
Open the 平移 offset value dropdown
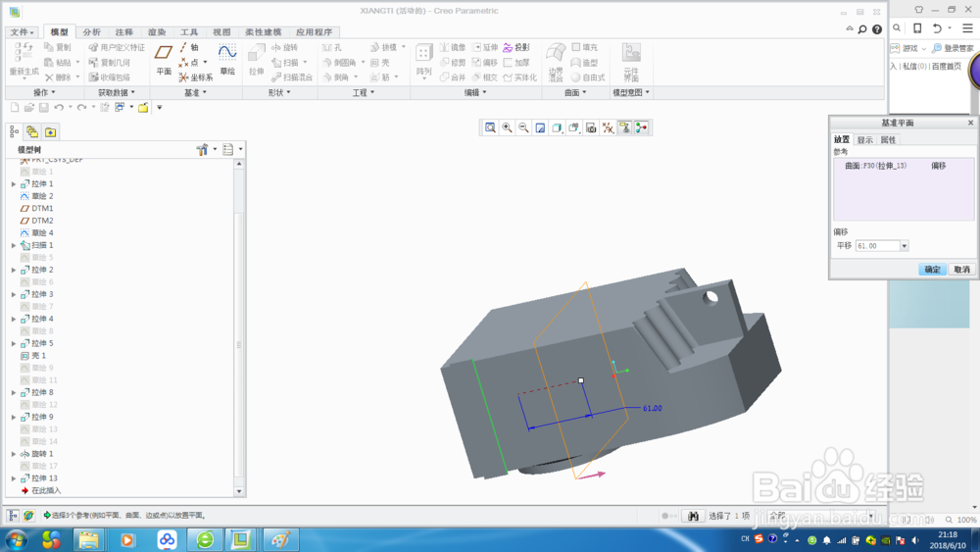point(904,246)
